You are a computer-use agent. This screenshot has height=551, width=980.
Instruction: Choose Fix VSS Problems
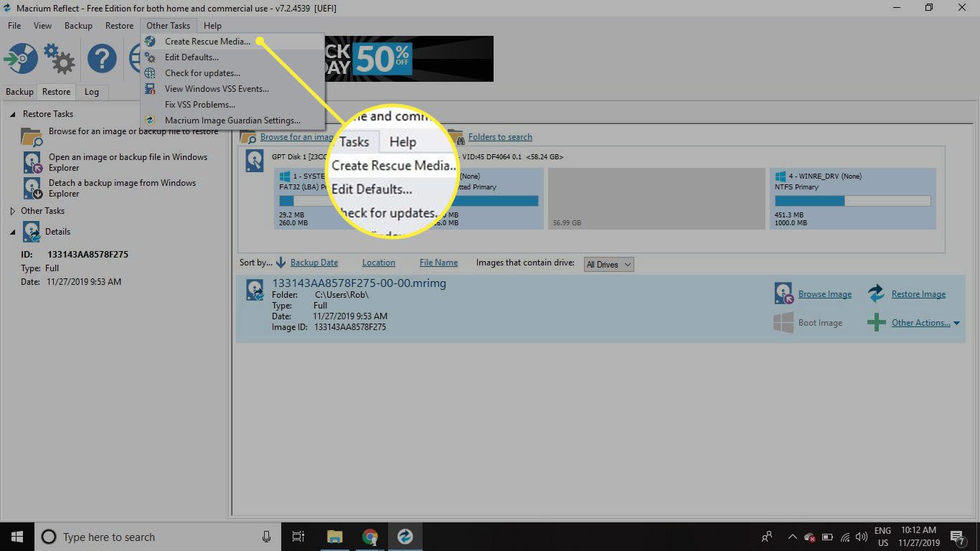tap(232, 105)
